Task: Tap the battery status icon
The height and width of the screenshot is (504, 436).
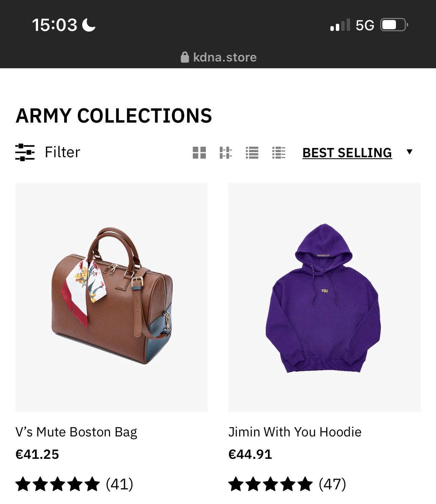Action: [394, 25]
